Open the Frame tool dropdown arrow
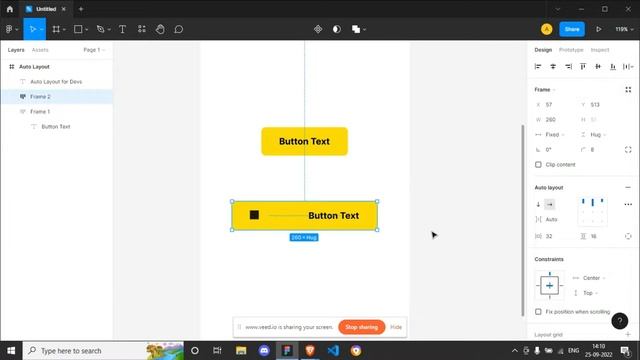The height and width of the screenshot is (360, 640). pyautogui.click(x=64, y=30)
